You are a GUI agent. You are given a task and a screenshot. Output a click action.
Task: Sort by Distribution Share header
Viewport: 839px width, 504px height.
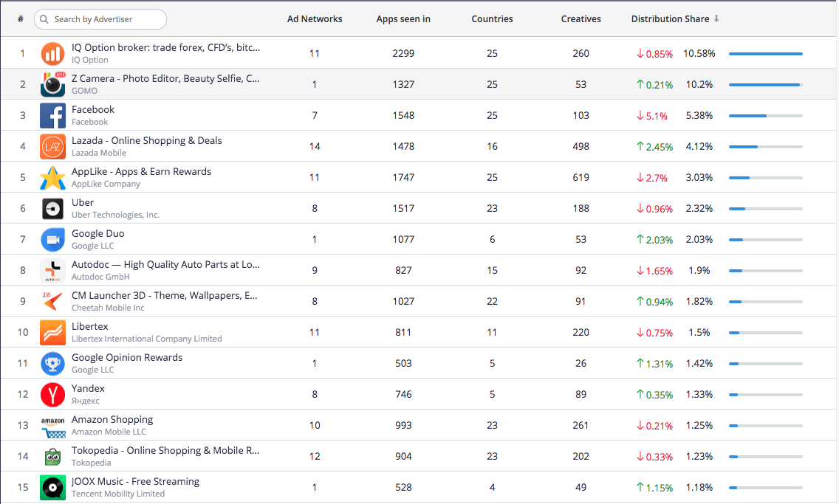point(670,18)
